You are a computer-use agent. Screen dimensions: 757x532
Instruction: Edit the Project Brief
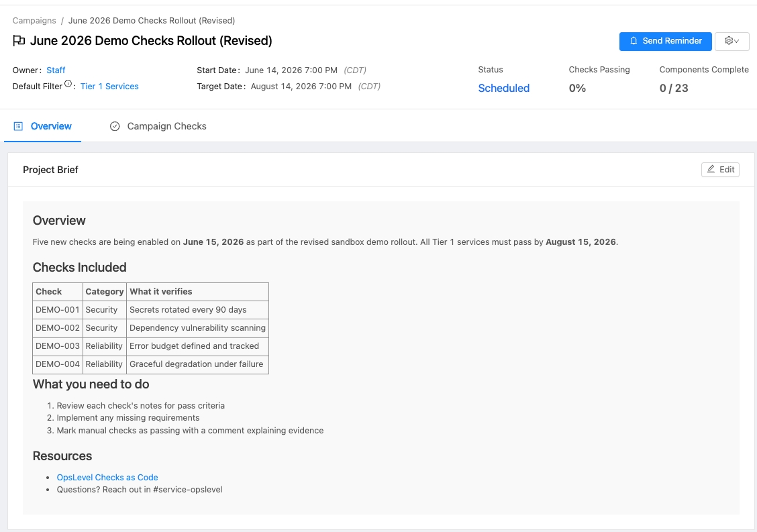tap(720, 170)
